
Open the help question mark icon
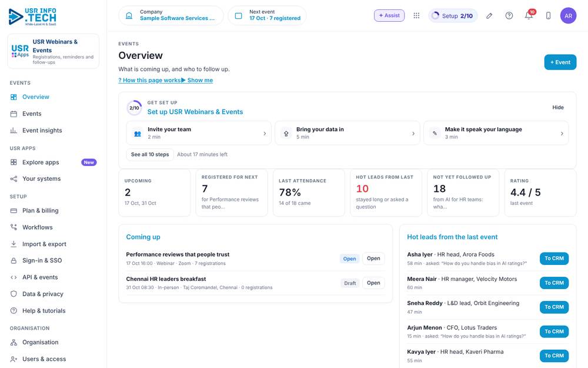pyautogui.click(x=509, y=16)
